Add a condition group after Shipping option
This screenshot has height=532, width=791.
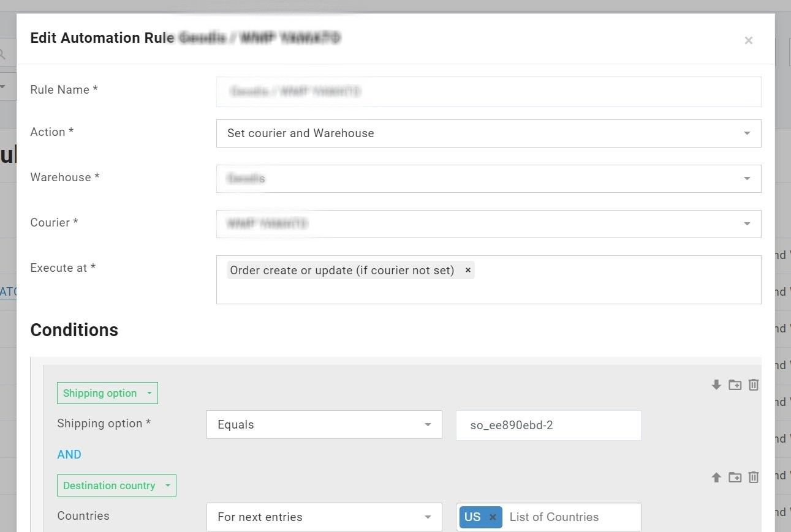click(x=735, y=385)
